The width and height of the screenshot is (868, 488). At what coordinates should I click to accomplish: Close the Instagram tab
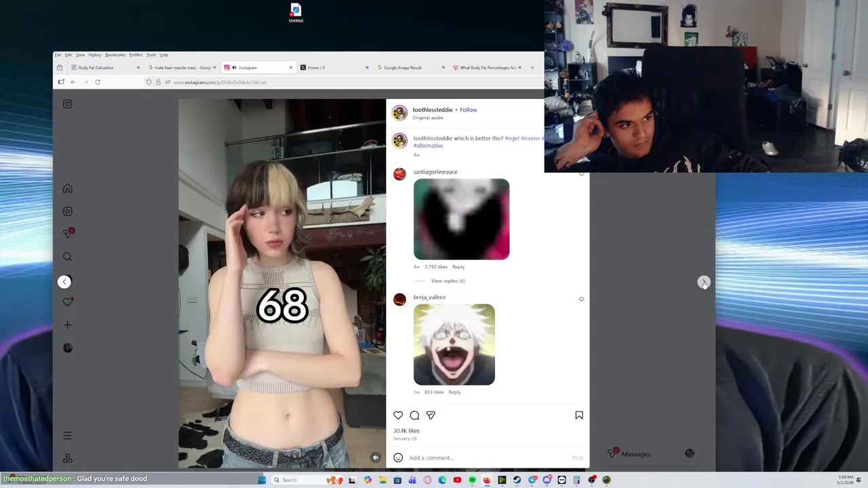[291, 68]
